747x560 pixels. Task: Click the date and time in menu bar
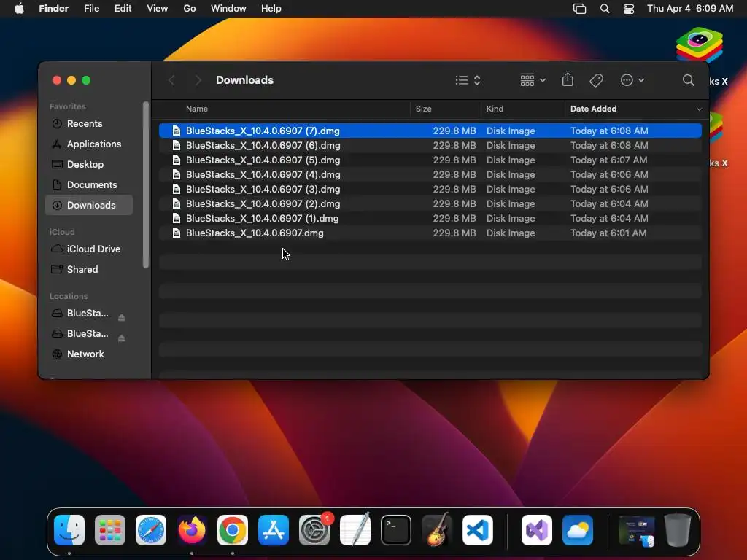690,9
